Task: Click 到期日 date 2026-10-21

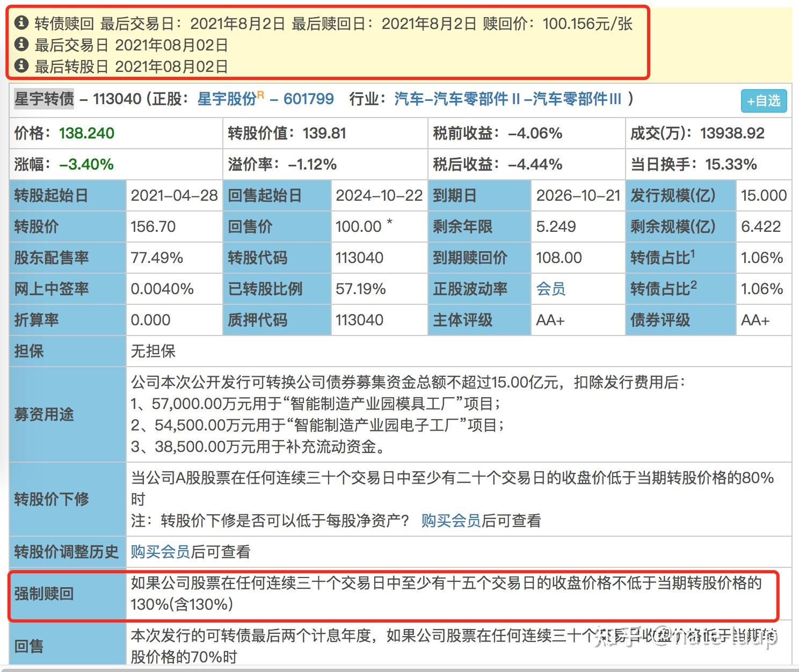Action: click(x=578, y=195)
